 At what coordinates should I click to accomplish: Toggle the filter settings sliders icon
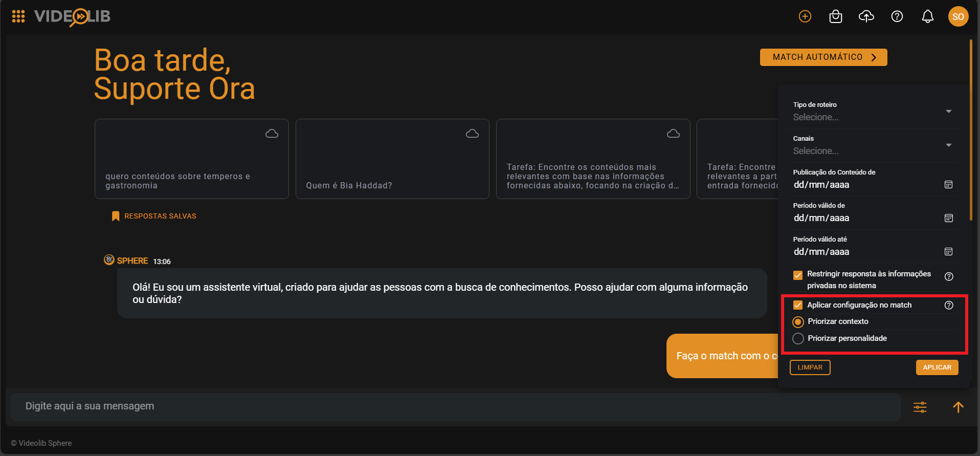(x=920, y=407)
